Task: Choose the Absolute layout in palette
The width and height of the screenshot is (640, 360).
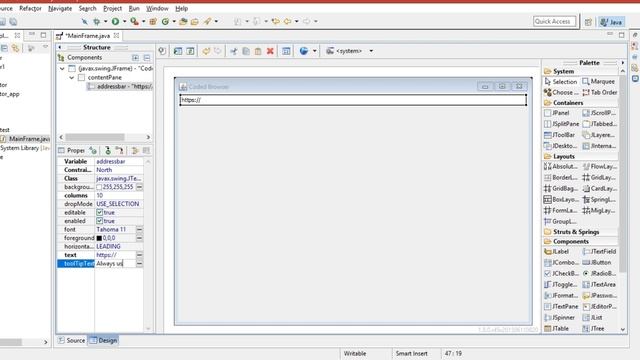Action: click(561, 167)
